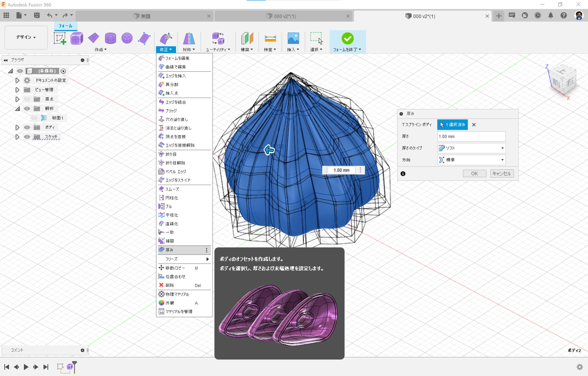The height and width of the screenshot is (376, 588).
Task: Click the Cylinder form tool icon
Action: coord(110,38)
